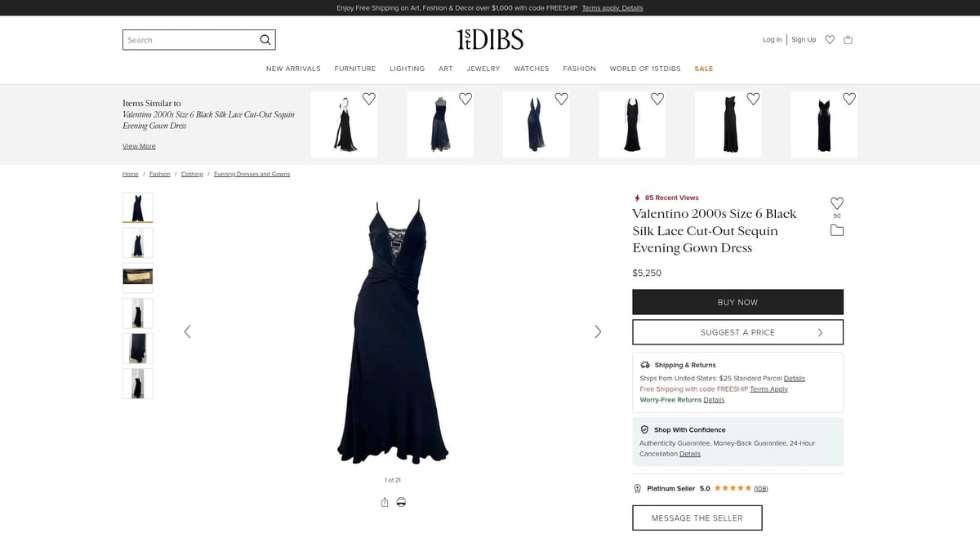Open third similar blue halter gown image
980x551 pixels.
pos(536,124)
